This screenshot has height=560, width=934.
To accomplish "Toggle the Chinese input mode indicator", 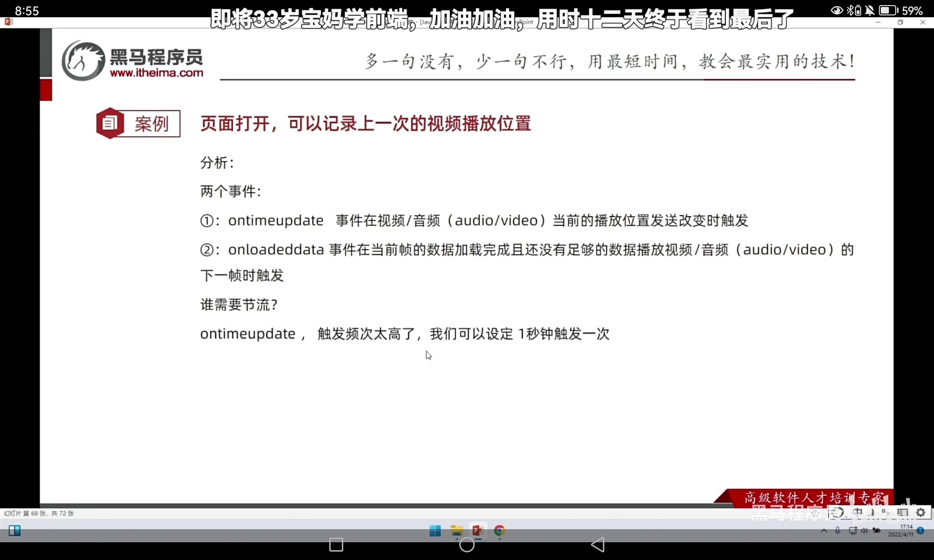I will 858,512.
